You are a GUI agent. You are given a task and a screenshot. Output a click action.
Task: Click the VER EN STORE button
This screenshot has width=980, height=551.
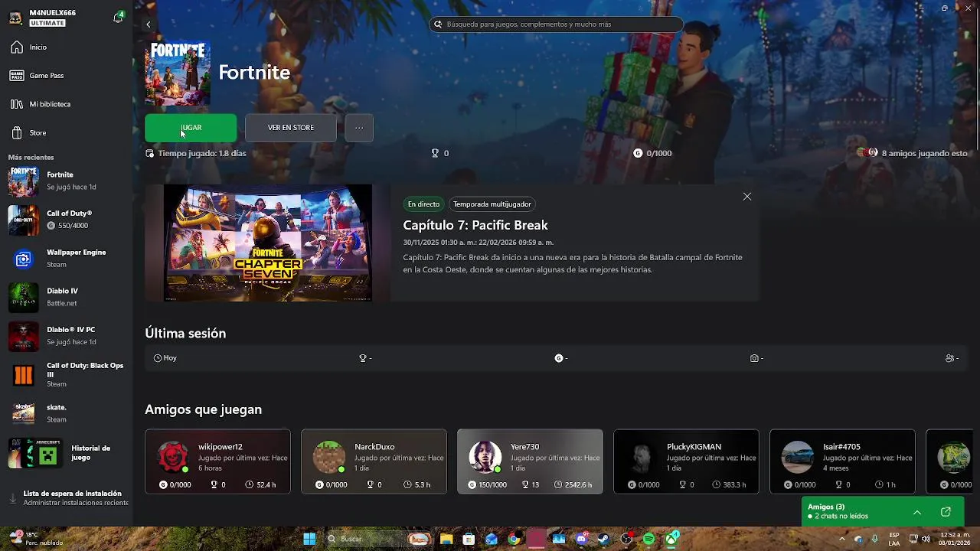point(291,128)
